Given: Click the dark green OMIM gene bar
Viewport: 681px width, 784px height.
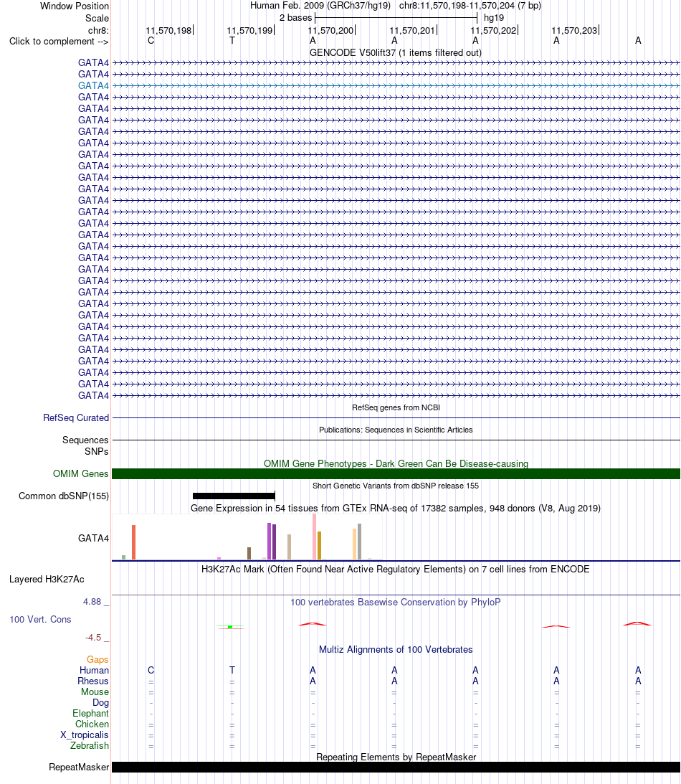Looking at the screenshot, I should tap(396, 473).
